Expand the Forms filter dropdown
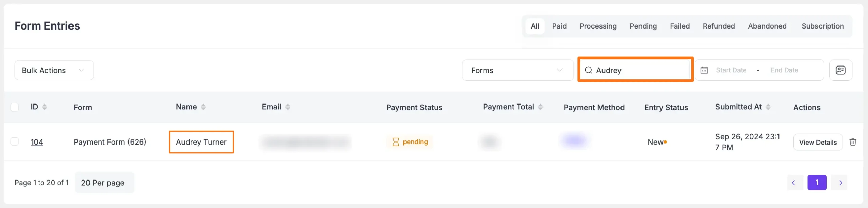The image size is (868, 208). pyautogui.click(x=517, y=70)
